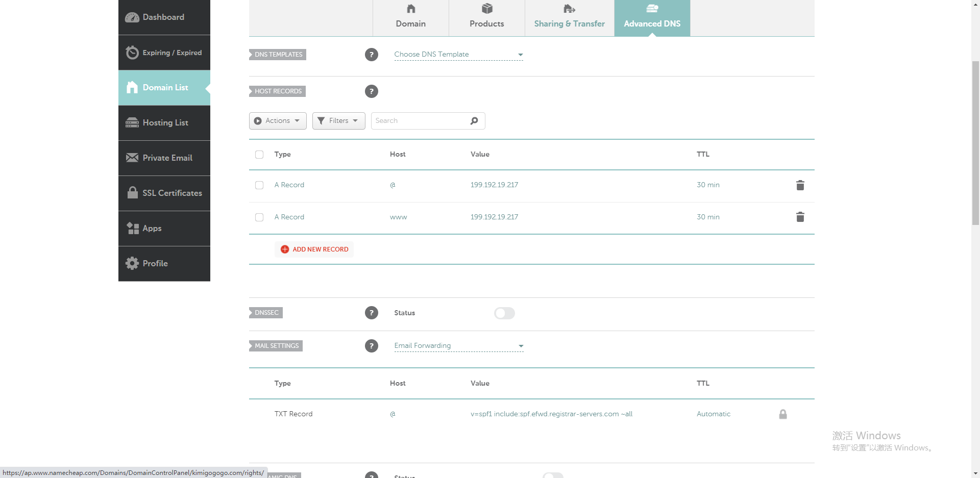Switch to the Products tab
Viewport: 980px width, 478px height.
click(x=487, y=18)
